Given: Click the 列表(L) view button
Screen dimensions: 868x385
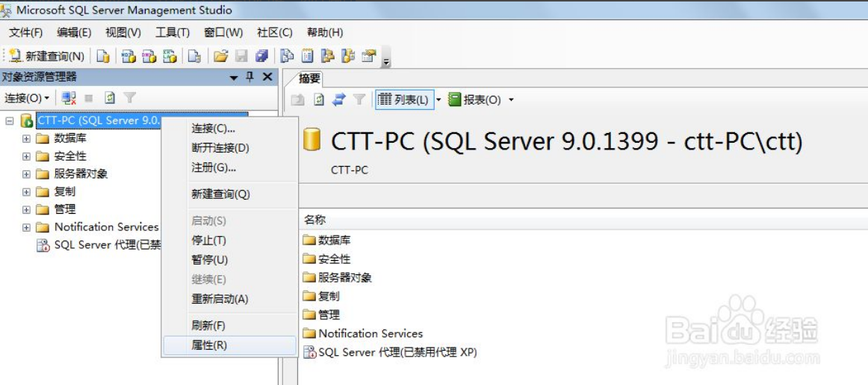Looking at the screenshot, I should point(404,99).
